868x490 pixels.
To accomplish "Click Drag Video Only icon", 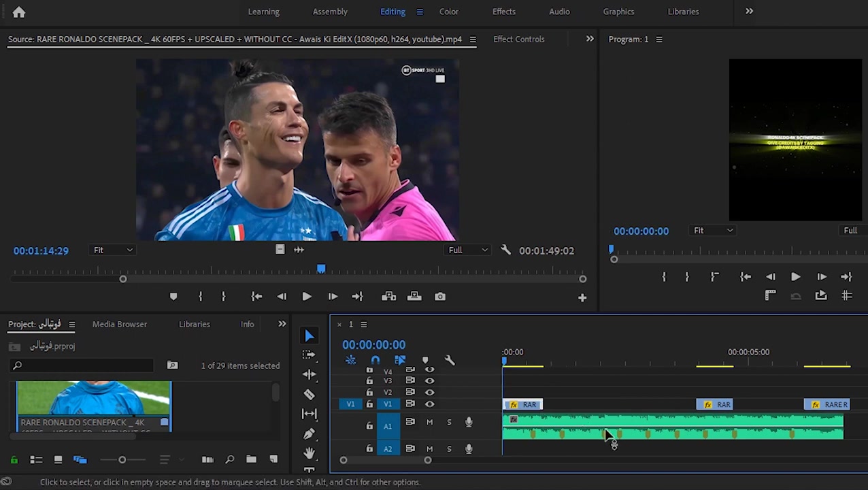I will pyautogui.click(x=280, y=250).
